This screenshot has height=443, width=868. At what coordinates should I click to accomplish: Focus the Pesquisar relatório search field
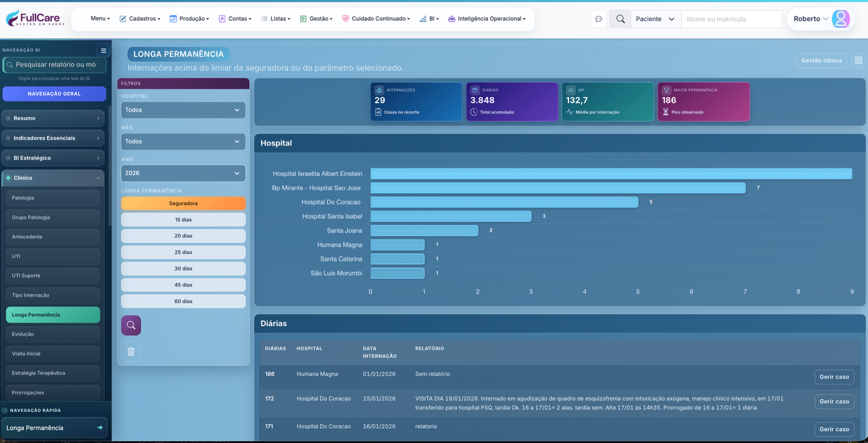54,65
